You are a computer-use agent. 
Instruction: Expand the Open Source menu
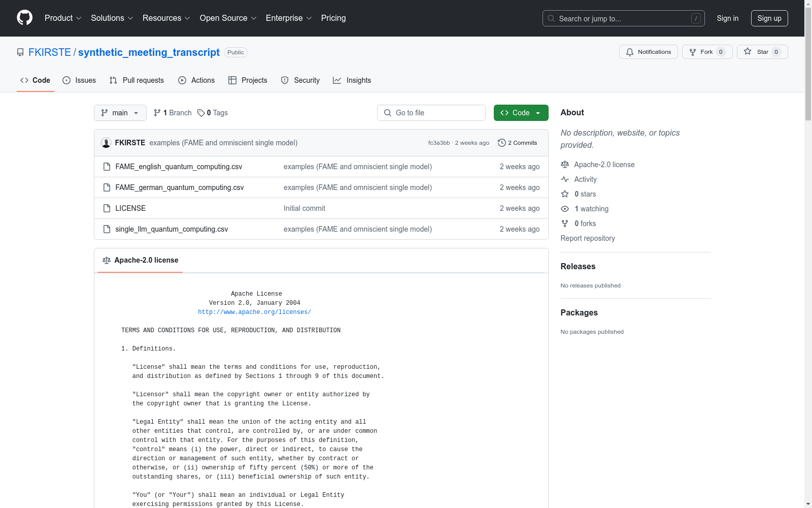pos(228,18)
